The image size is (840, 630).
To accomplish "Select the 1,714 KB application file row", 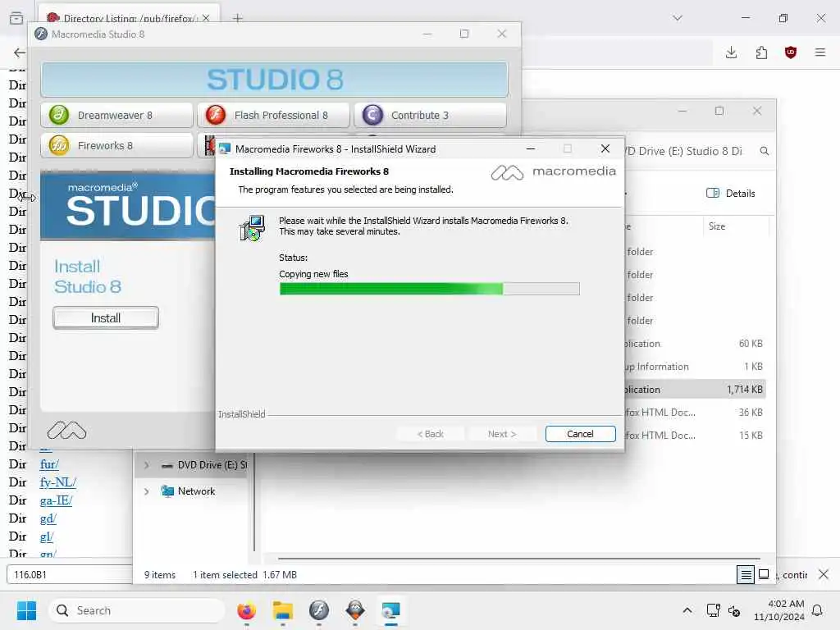I will 696,390.
